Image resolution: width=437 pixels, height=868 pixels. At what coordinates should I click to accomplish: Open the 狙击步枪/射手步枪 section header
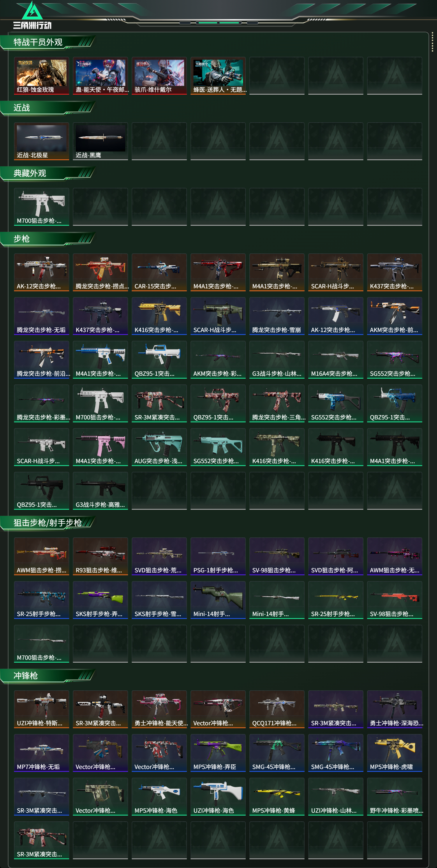(x=47, y=523)
